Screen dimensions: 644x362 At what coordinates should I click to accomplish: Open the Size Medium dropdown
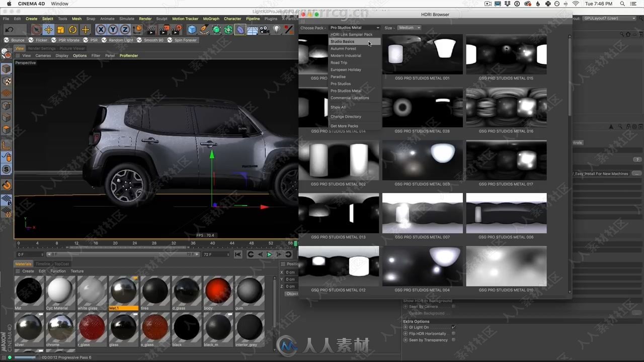tap(409, 28)
